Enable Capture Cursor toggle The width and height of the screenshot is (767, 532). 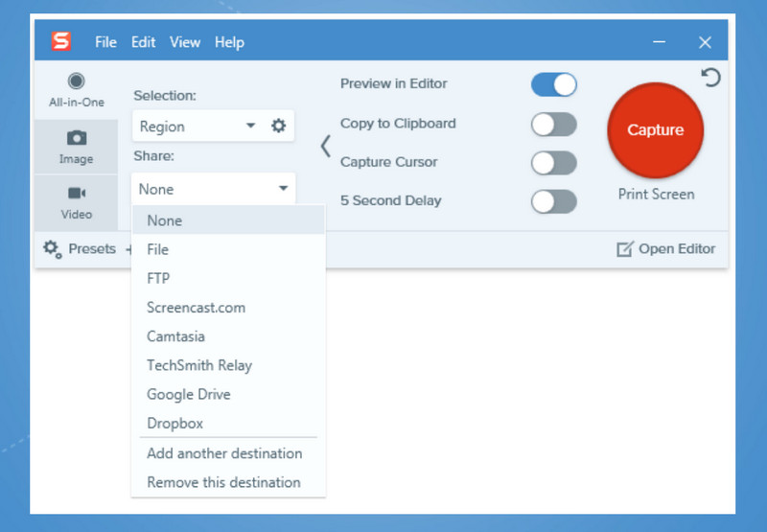[554, 163]
